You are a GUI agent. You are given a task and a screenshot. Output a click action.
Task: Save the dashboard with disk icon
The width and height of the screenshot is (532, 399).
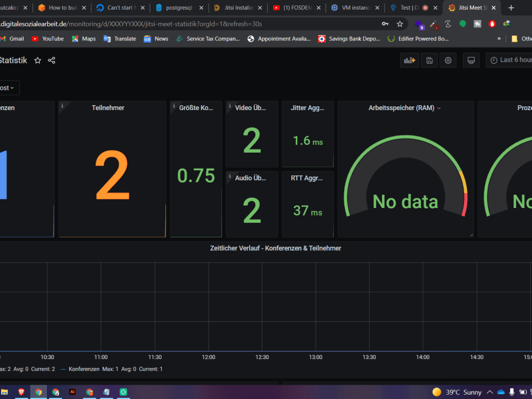[429, 61]
